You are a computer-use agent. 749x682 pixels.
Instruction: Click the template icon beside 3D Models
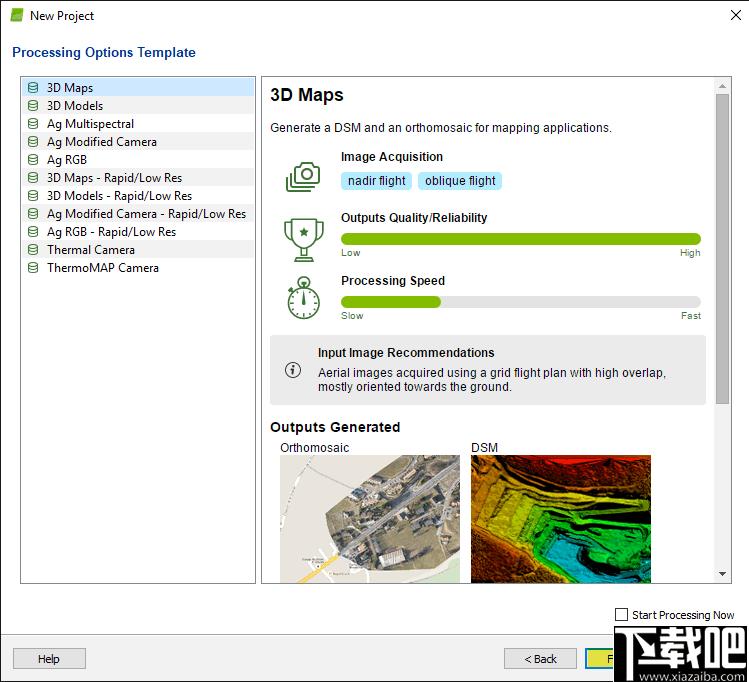point(33,106)
